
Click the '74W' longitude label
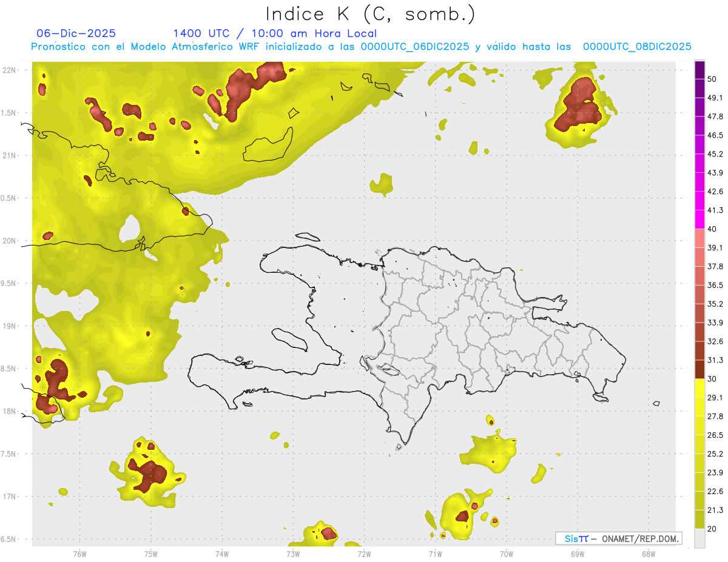pyautogui.click(x=222, y=554)
